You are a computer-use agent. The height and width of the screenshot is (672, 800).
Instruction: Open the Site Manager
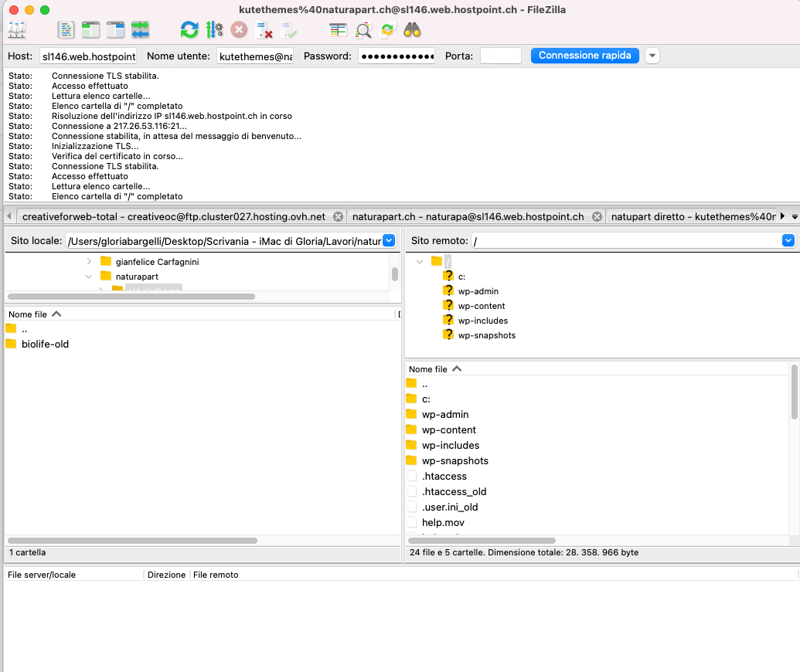pos(17,30)
